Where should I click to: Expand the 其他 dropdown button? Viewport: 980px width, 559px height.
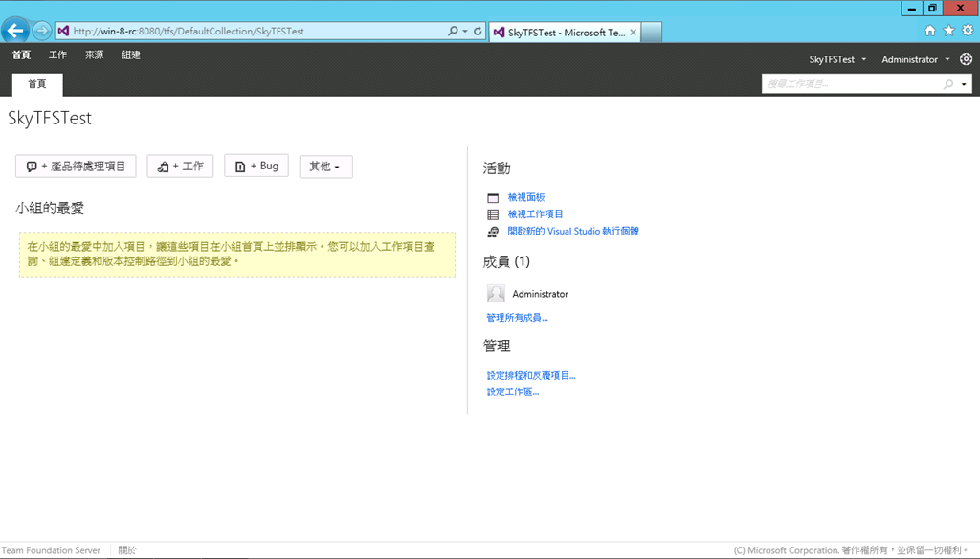tap(325, 167)
